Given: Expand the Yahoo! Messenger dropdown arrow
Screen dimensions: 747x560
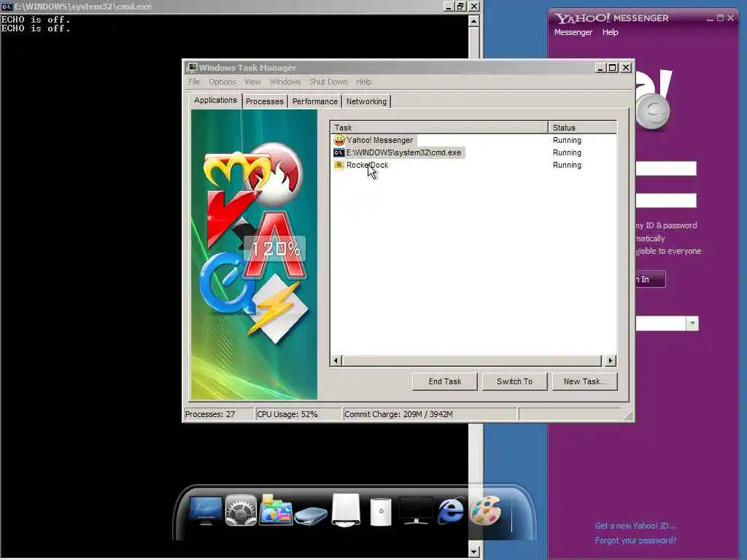Looking at the screenshot, I should coord(692,323).
